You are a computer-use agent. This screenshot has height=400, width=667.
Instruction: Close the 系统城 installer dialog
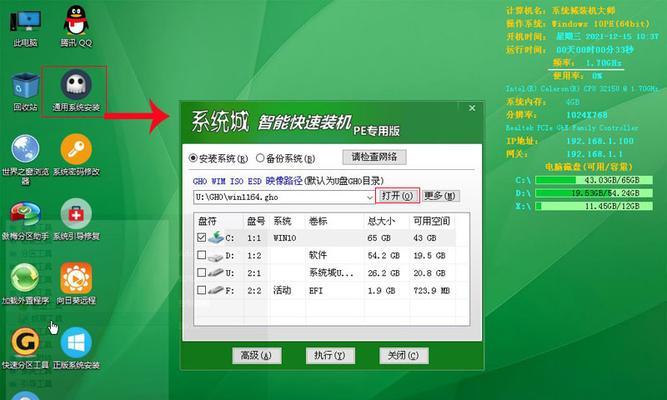472,109
